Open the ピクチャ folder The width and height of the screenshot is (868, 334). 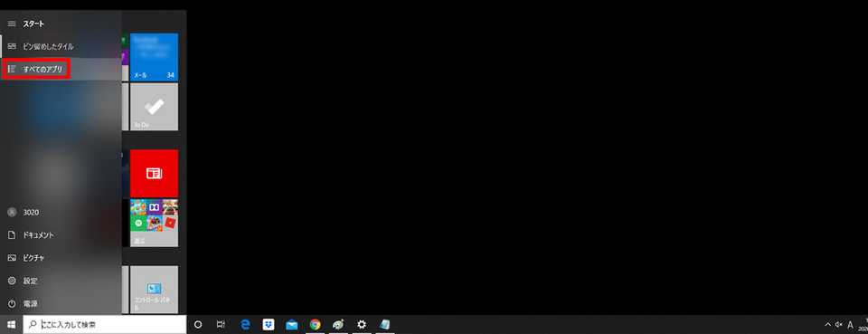coord(61,258)
